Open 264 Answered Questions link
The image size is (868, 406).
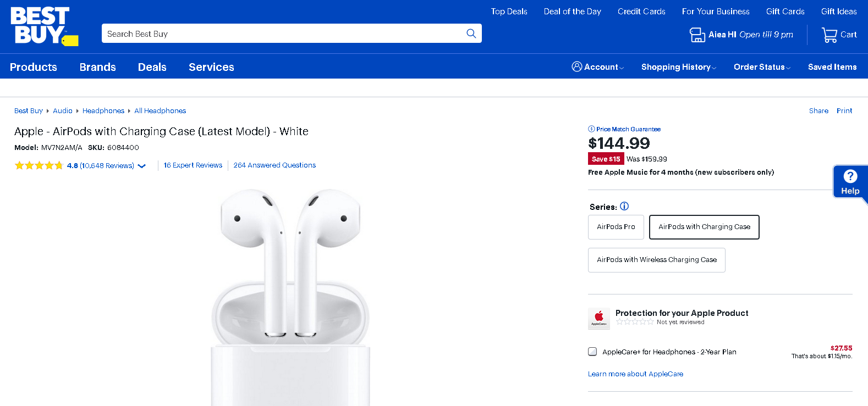274,165
